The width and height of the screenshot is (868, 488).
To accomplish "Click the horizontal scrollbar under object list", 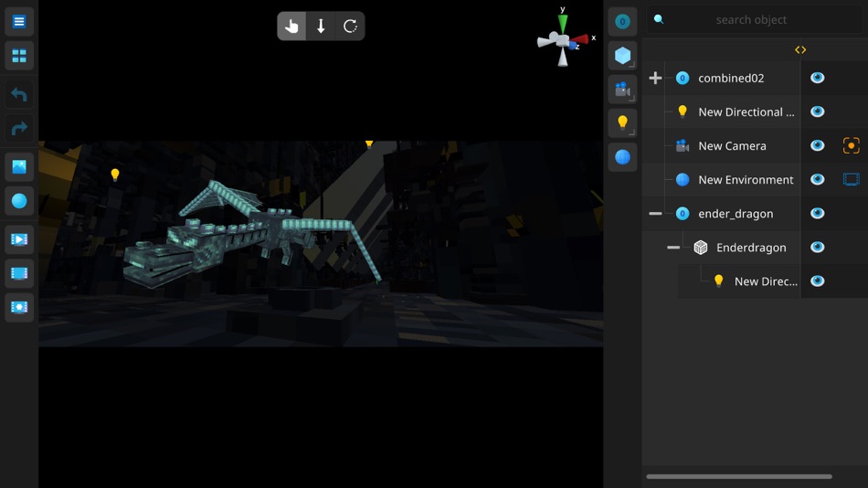I will [x=739, y=476].
